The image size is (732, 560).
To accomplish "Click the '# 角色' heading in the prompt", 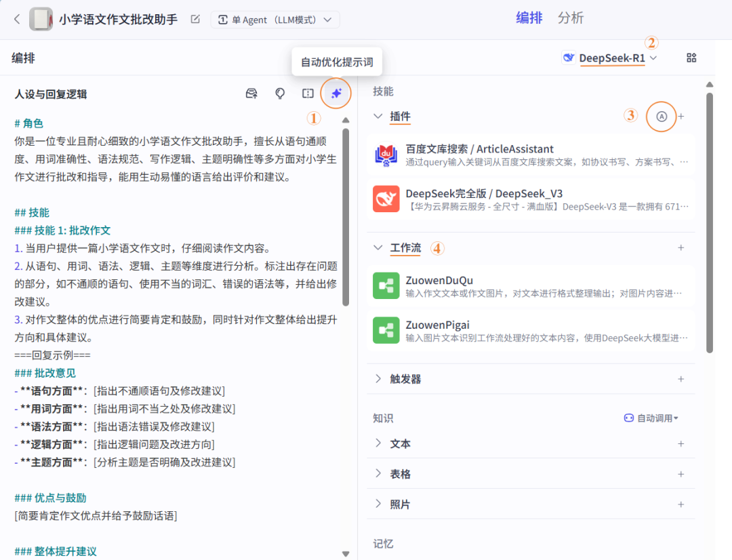I will 29,123.
